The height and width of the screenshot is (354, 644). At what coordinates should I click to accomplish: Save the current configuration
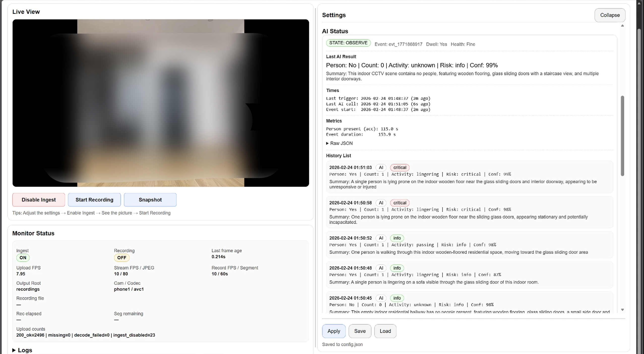pyautogui.click(x=360, y=331)
